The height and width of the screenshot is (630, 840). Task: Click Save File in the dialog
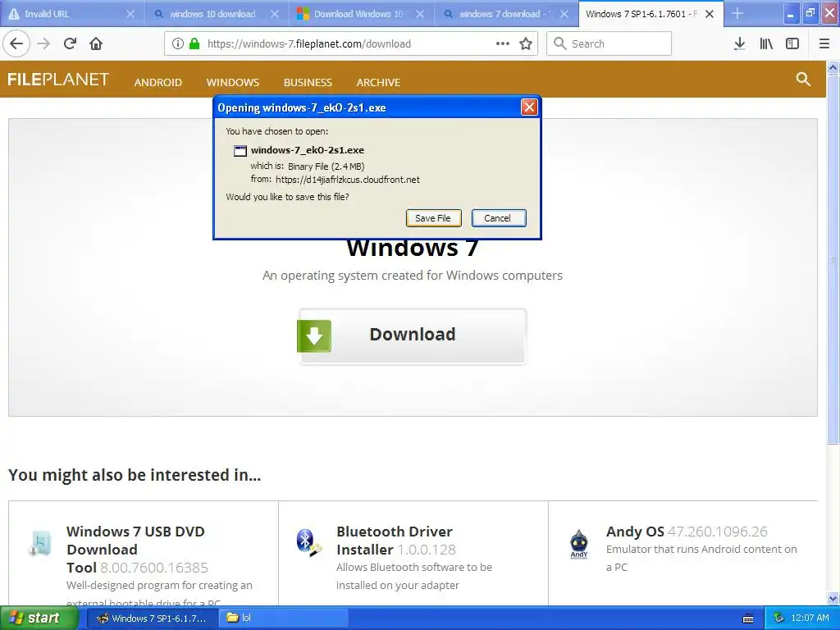[x=433, y=218]
